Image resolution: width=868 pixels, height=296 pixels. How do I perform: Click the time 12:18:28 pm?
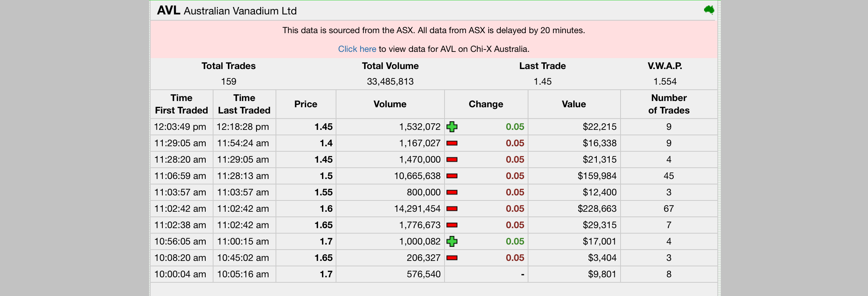coord(243,127)
